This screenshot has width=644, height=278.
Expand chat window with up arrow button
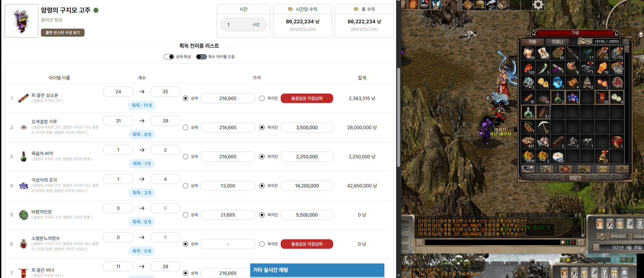581,242
